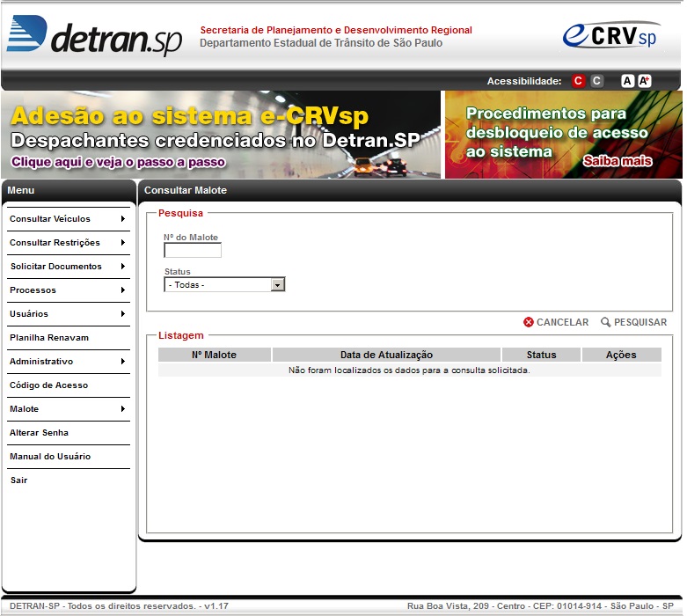
Task: Select normal font size A icon
Action: [x=627, y=81]
